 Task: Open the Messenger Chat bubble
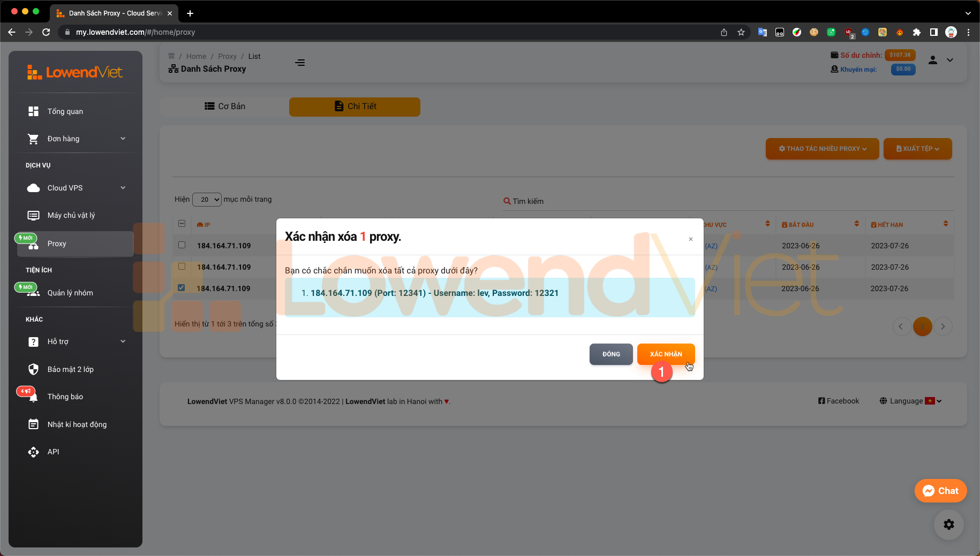(940, 491)
